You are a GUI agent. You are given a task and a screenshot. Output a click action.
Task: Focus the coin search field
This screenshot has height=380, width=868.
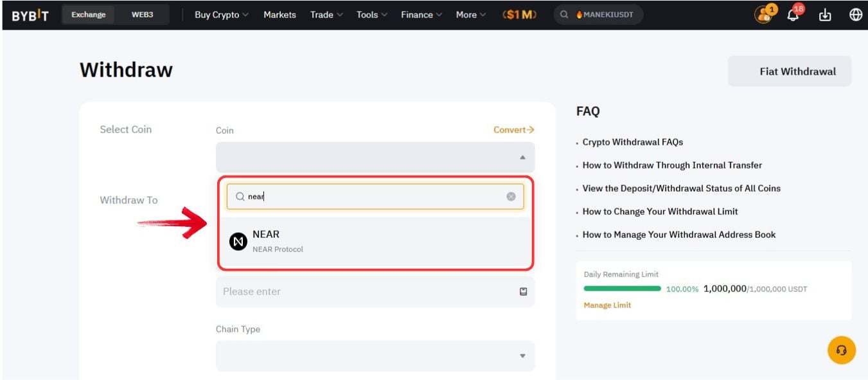pos(375,197)
